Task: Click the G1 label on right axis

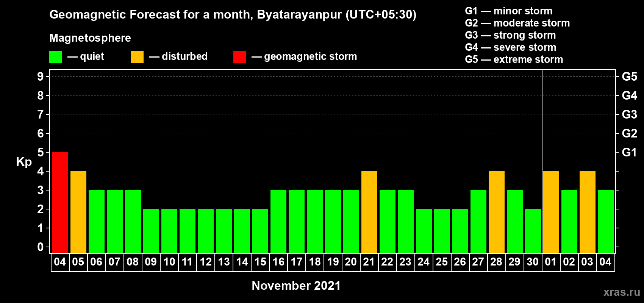Action: 630,152
